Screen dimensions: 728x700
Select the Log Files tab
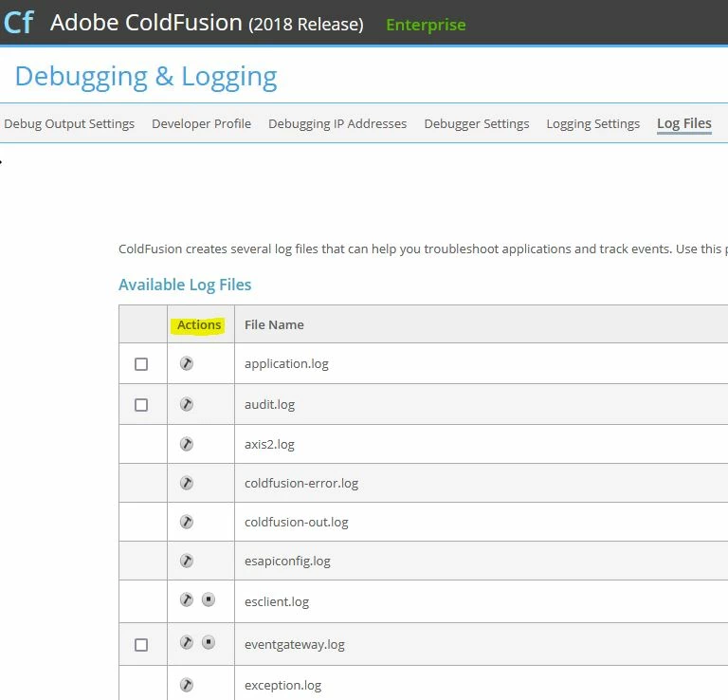[683, 123]
